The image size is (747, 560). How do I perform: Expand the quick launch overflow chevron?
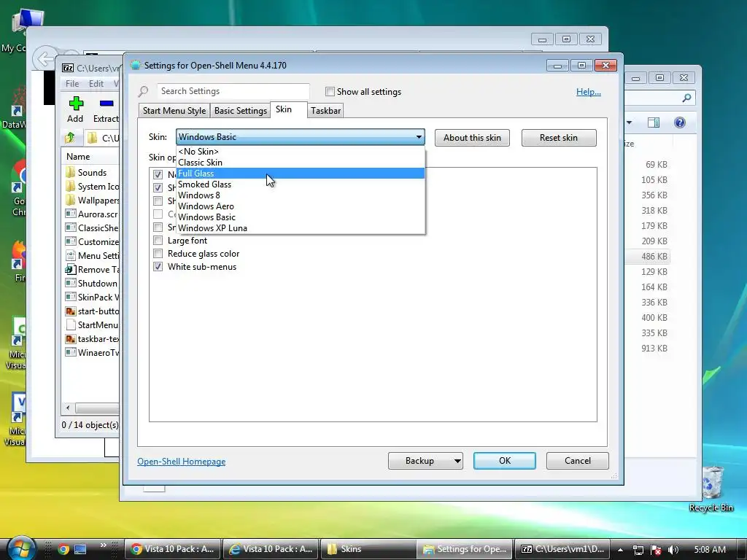(x=104, y=545)
